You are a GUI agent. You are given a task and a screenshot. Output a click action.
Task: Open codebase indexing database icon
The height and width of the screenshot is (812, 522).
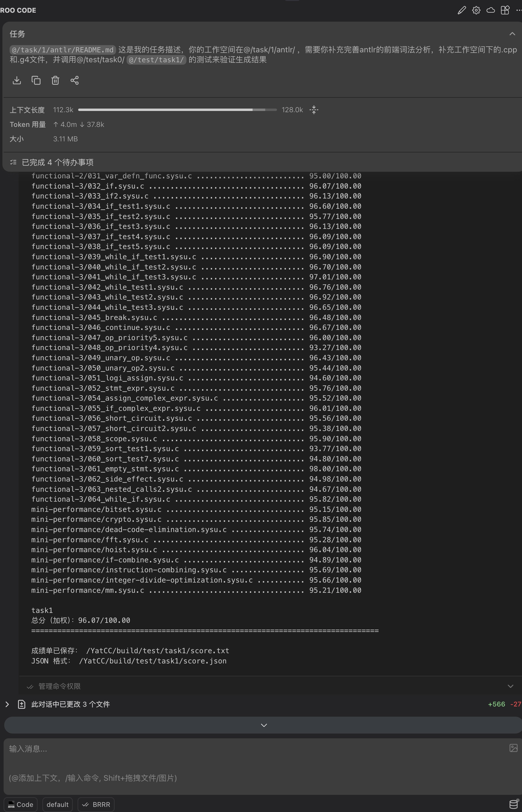tap(514, 804)
